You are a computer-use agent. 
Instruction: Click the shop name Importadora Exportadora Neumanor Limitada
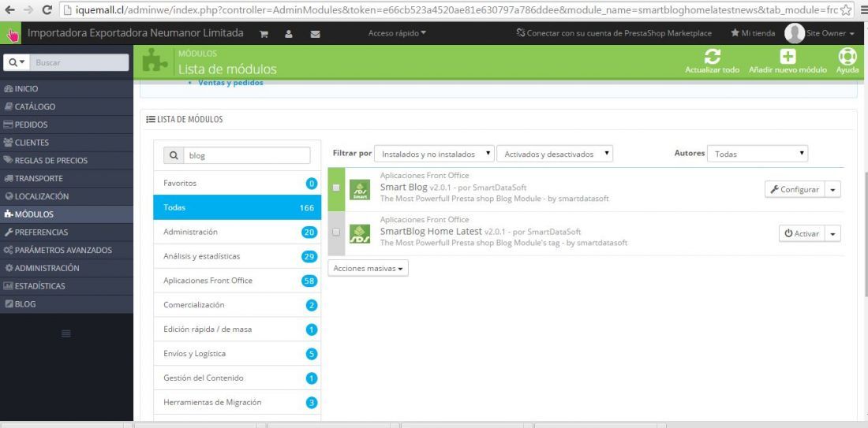[136, 32]
